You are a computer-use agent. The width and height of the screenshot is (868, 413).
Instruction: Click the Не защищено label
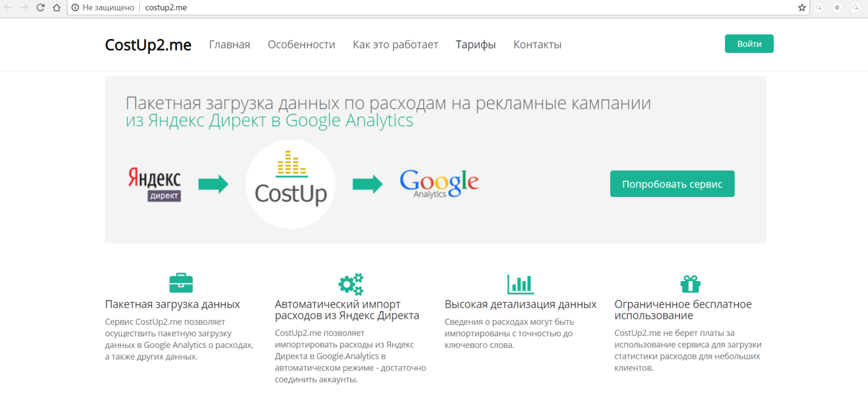pos(109,8)
